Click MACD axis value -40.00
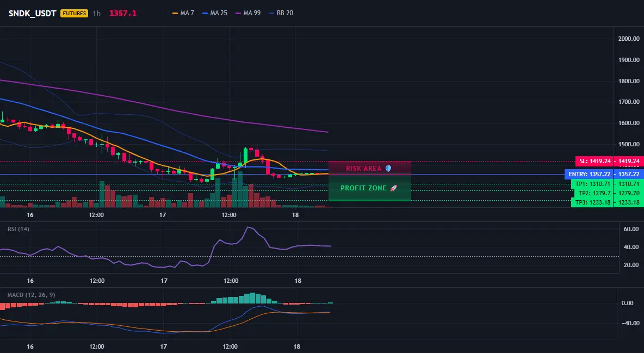Screen dimensions: 644x353 [630, 323]
